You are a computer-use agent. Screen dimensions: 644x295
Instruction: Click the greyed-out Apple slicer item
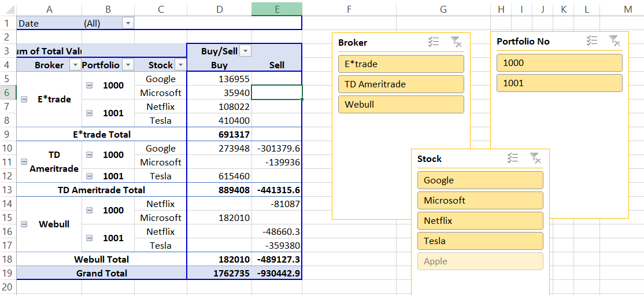pyautogui.click(x=480, y=261)
